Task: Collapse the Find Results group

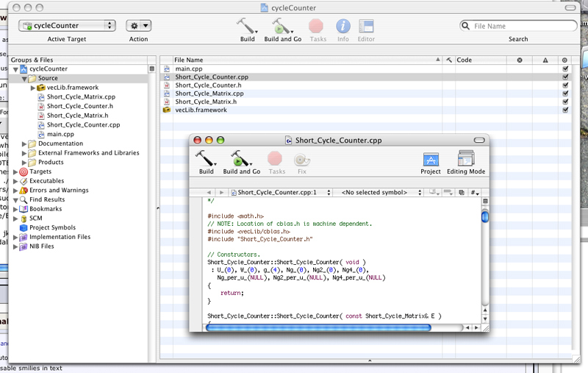Action: (15, 200)
